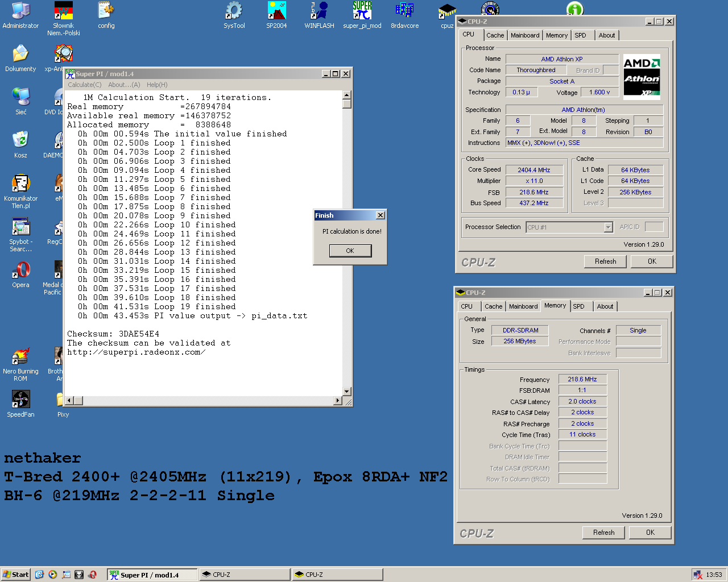Click the system tray network icon
The width and height of the screenshot is (728, 582).
click(697, 575)
